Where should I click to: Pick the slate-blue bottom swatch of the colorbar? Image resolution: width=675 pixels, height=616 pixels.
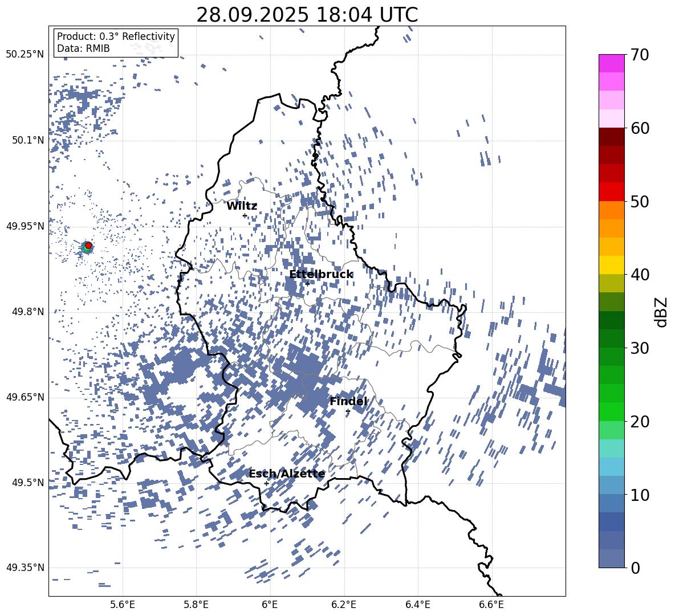tap(611, 558)
